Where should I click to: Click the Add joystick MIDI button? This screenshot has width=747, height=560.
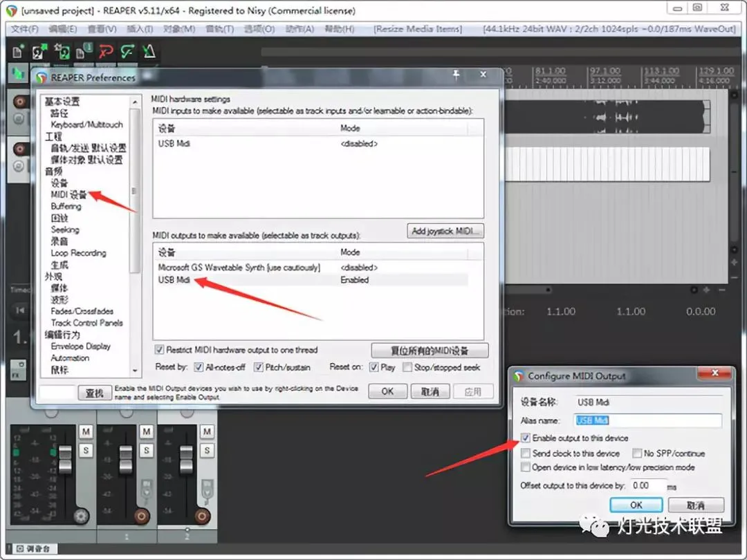point(445,231)
